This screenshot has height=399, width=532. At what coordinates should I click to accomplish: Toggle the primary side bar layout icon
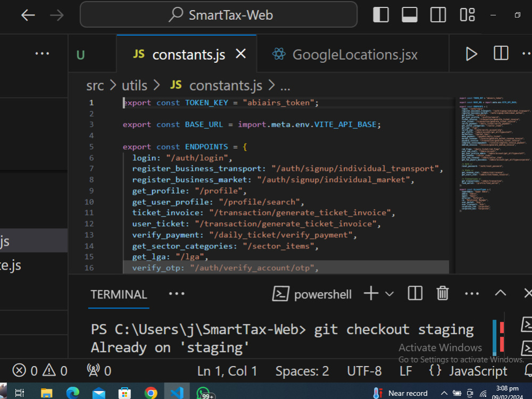click(381, 15)
